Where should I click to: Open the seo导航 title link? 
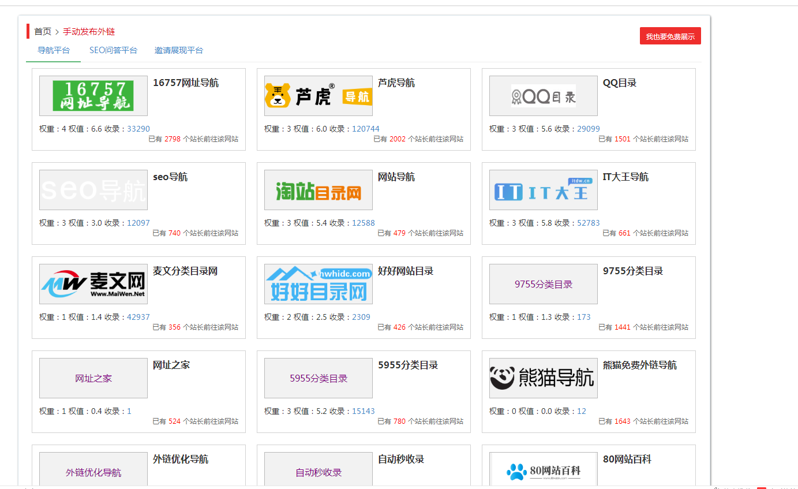[x=170, y=177]
